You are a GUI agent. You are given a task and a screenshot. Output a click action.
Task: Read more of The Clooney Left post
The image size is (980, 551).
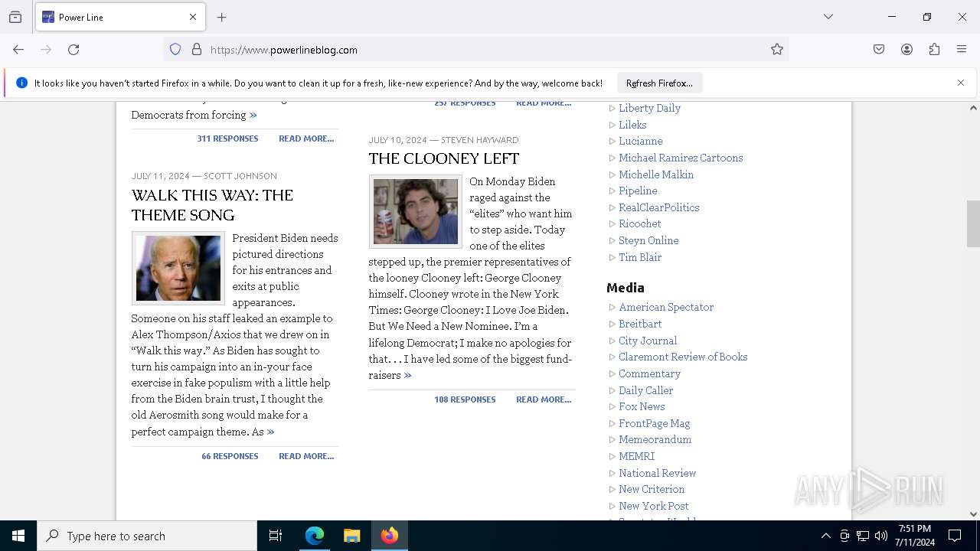544,399
